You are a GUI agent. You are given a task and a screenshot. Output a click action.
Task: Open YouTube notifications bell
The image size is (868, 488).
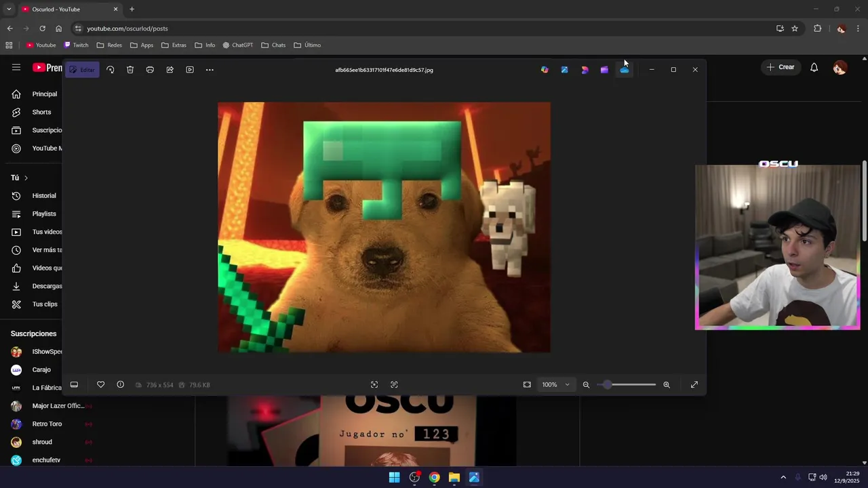click(x=814, y=67)
